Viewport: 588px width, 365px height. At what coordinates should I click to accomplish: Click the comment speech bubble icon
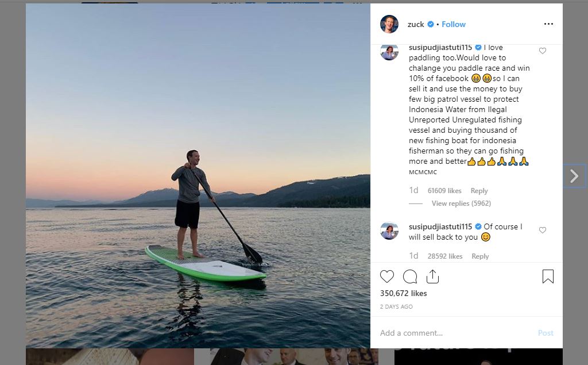(410, 277)
